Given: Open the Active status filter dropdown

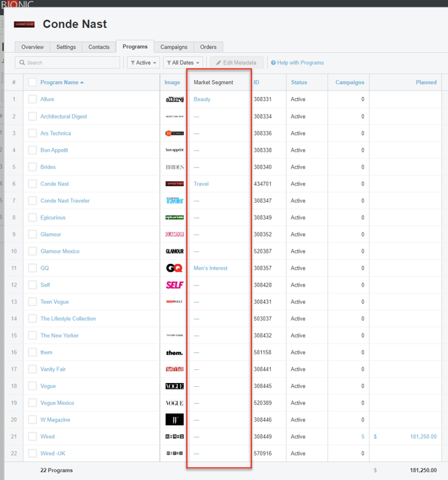Looking at the screenshot, I should (143, 63).
